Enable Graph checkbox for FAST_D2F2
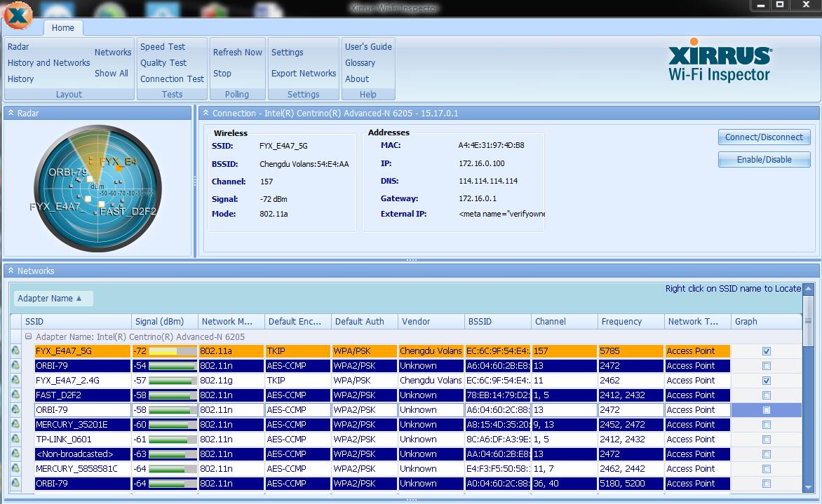This screenshot has height=504, width=822. 767,395
